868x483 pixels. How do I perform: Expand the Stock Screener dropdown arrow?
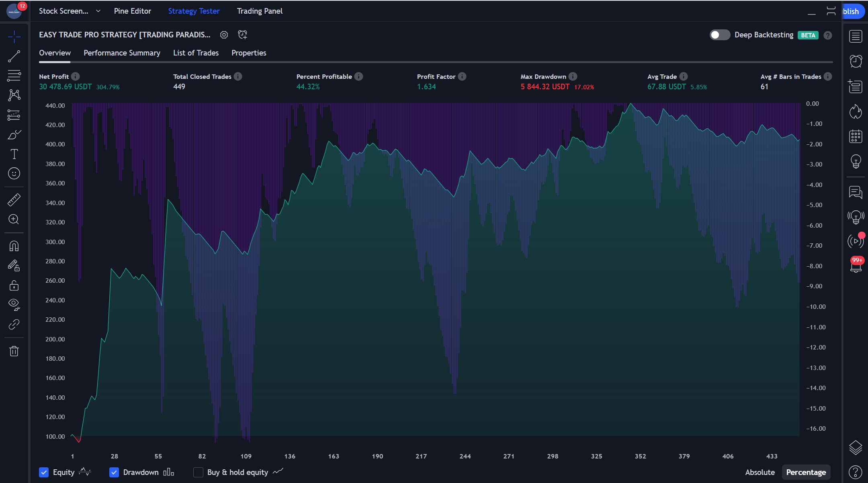tap(98, 11)
